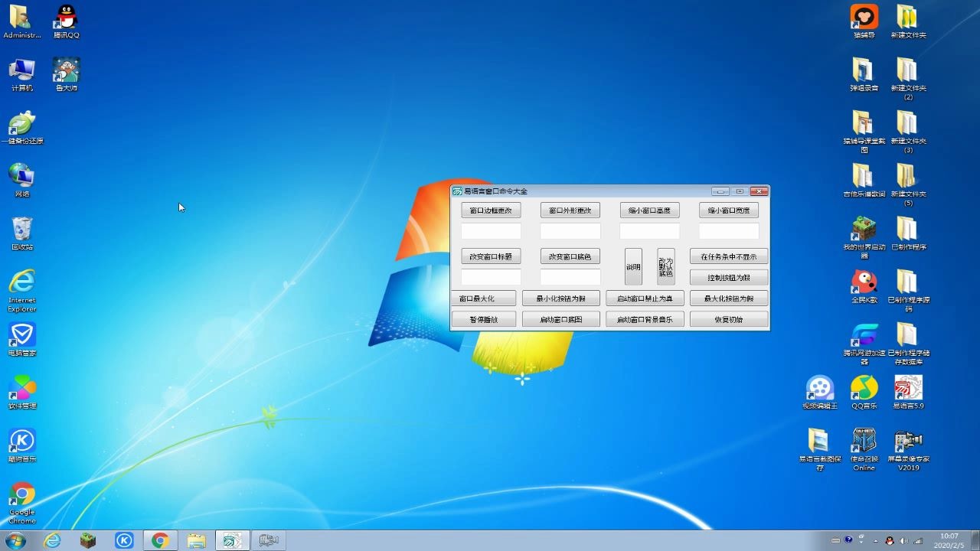This screenshot has width=980, height=551.
Task: Select the 电脑管家 desktop icon
Action: [21, 339]
